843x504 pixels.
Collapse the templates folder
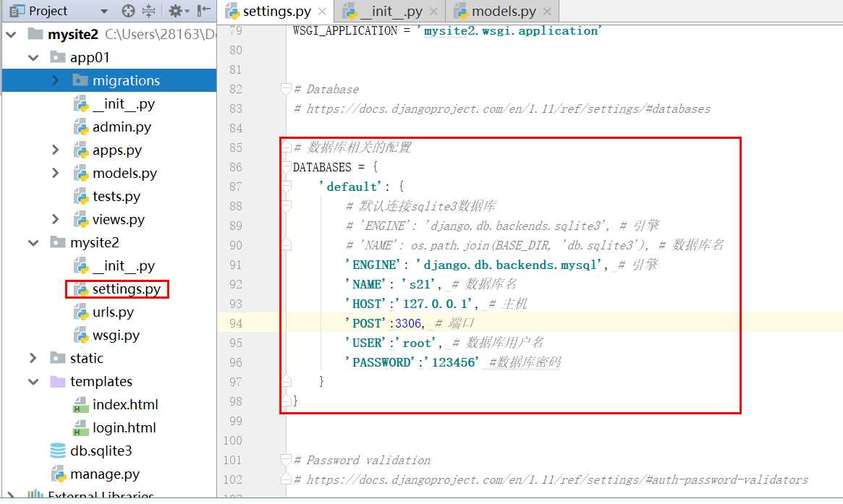click(x=33, y=382)
